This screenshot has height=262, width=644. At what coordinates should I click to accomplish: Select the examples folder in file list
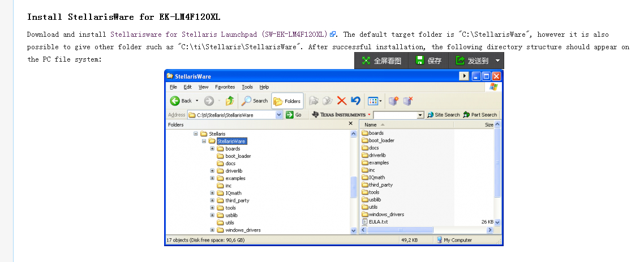click(375, 162)
